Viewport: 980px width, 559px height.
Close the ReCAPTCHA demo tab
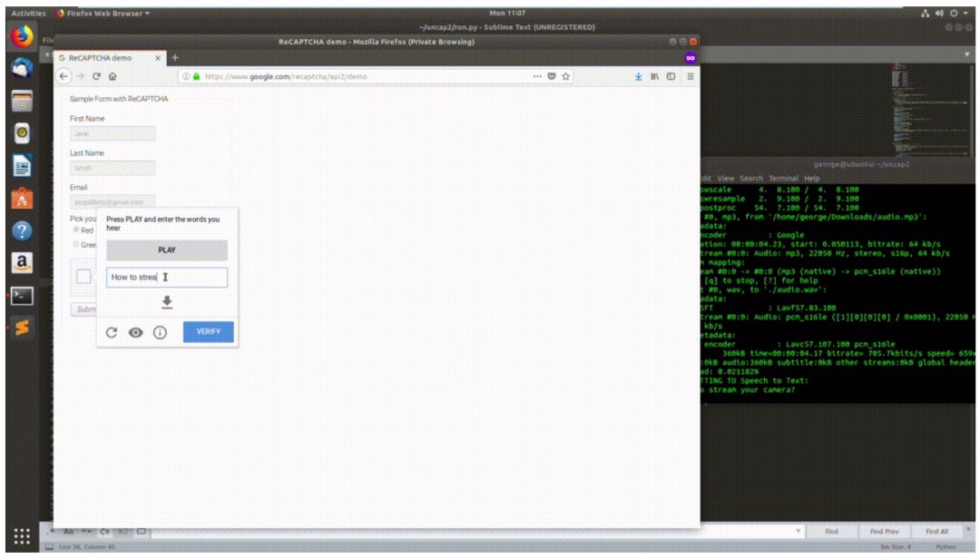158,57
